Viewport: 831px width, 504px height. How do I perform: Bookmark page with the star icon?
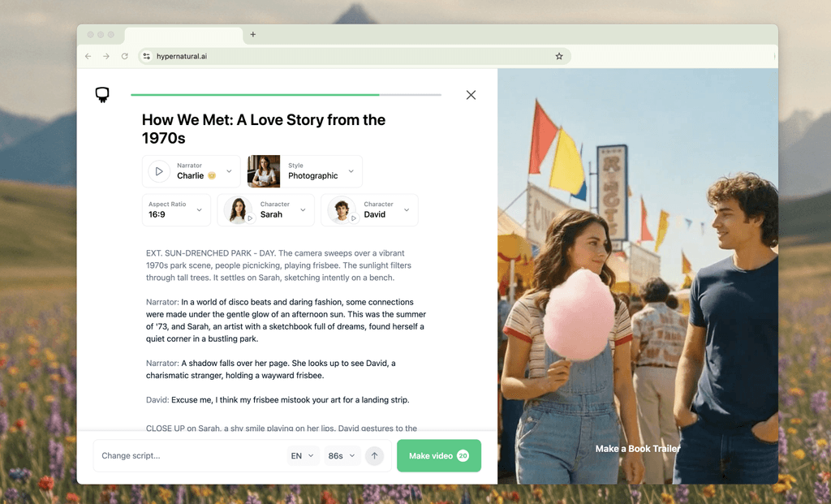coord(559,57)
